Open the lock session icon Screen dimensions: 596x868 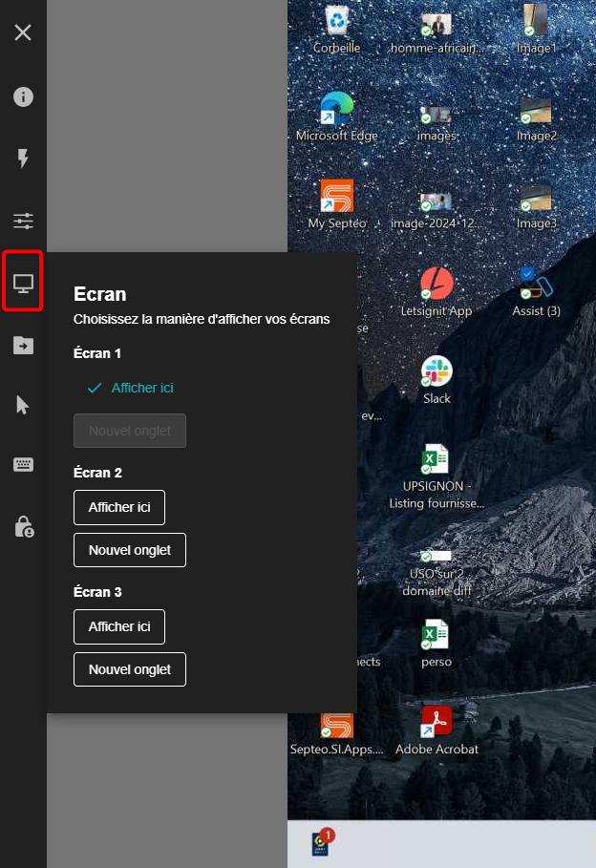(x=24, y=527)
